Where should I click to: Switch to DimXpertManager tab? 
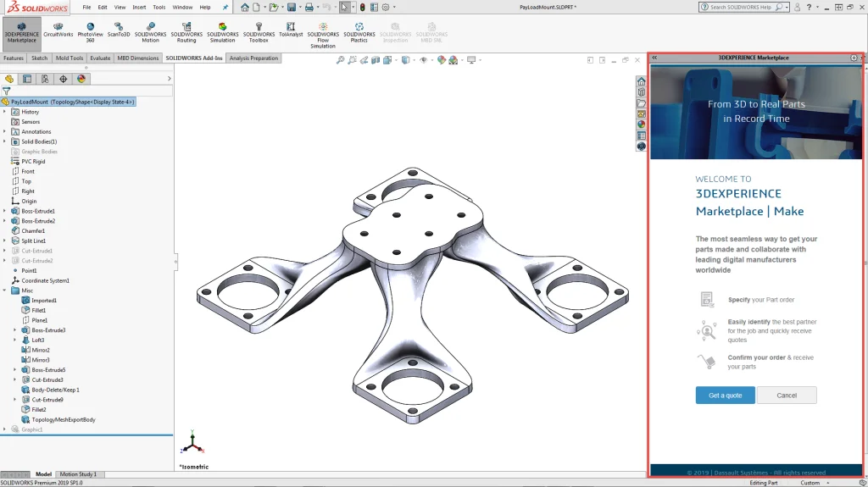tap(63, 79)
